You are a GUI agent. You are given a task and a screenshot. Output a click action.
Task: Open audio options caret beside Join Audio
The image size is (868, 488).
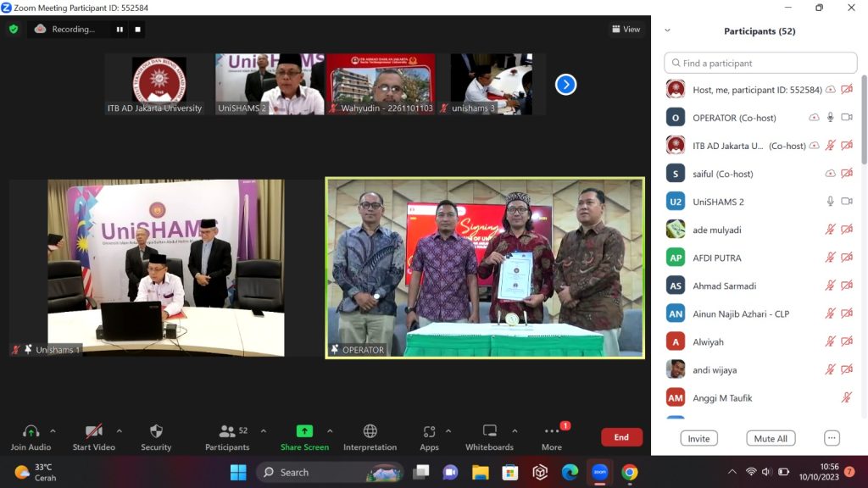pos(53,431)
